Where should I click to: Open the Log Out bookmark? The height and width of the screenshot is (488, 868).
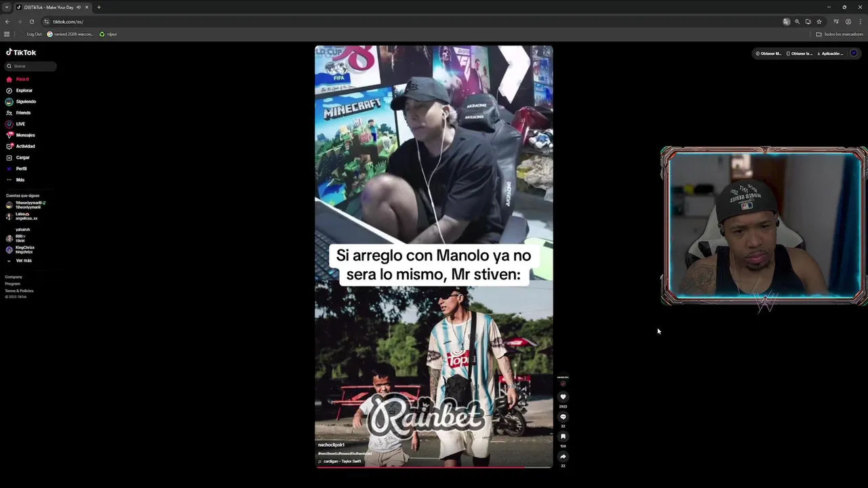[x=31, y=34]
